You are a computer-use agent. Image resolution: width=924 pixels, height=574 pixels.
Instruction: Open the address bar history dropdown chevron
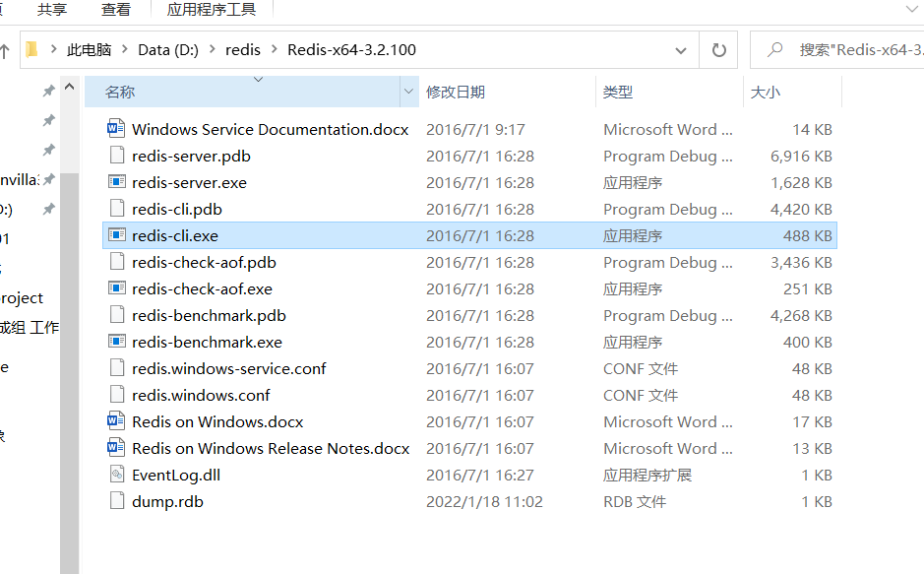coord(681,48)
